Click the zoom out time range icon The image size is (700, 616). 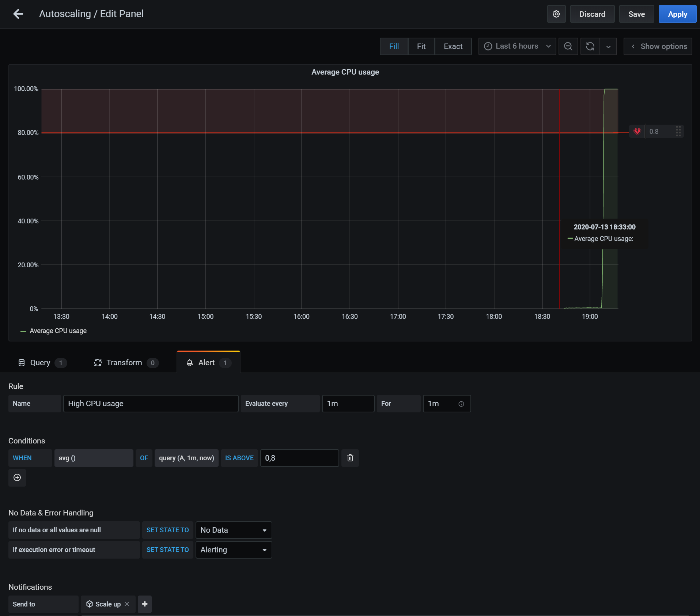(x=568, y=46)
